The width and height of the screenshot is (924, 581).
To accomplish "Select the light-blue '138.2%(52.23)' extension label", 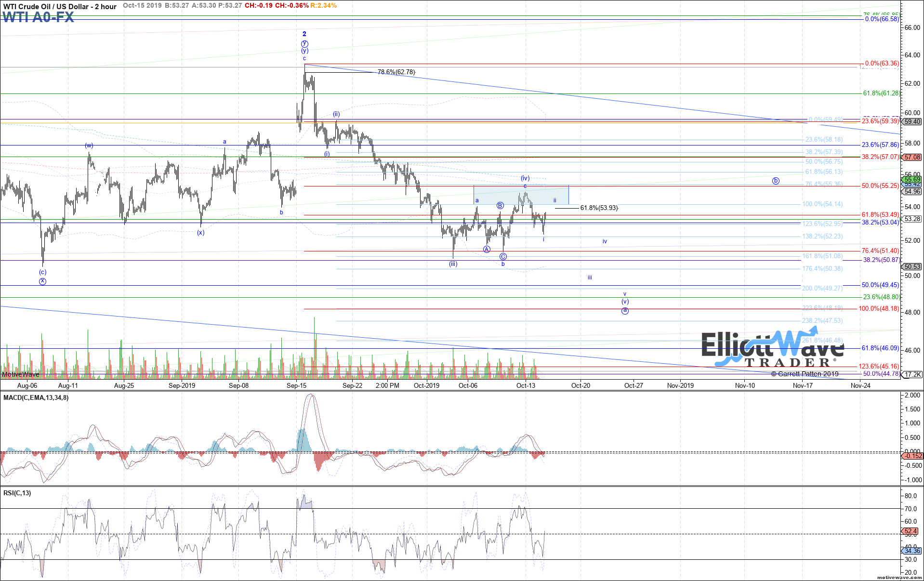I will [x=822, y=236].
